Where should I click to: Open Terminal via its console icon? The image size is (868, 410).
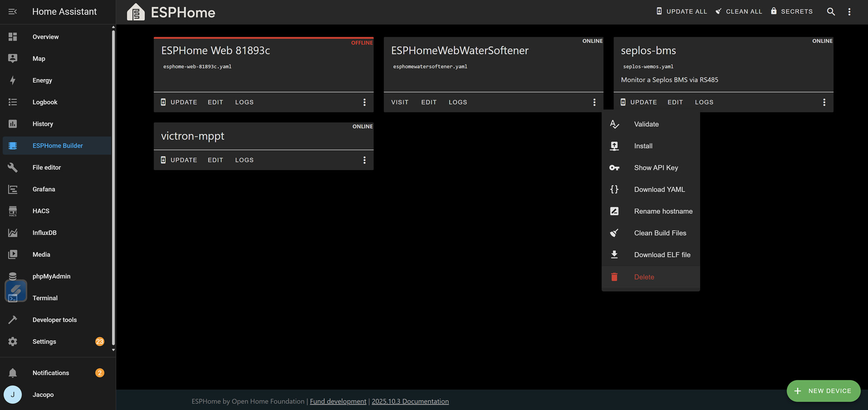point(13,298)
